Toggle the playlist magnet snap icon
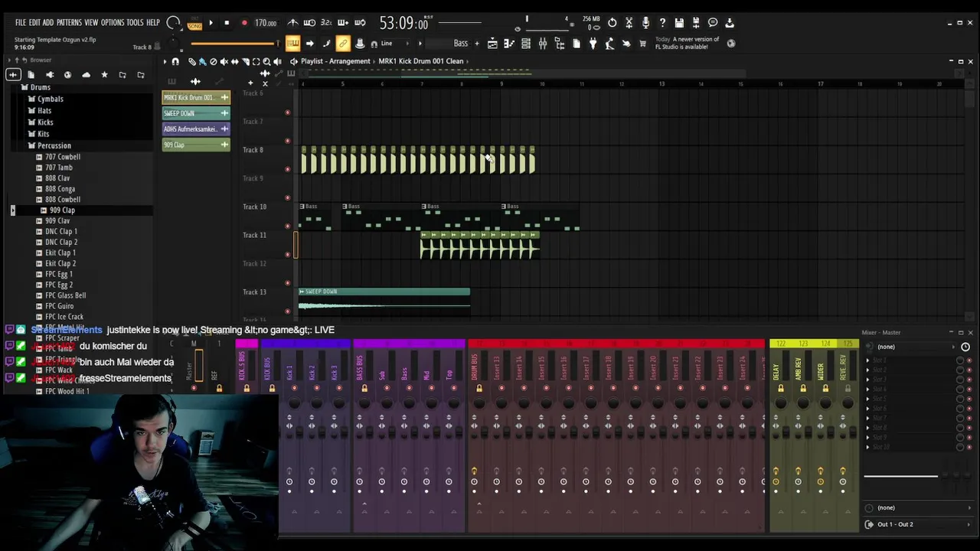 [x=175, y=61]
